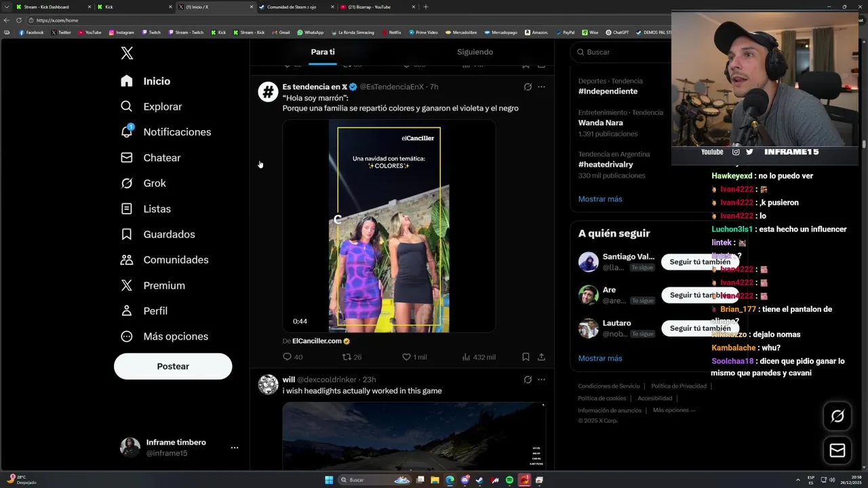The image size is (868, 488).
Task: Share the Es tendencia post
Action: tap(541, 357)
